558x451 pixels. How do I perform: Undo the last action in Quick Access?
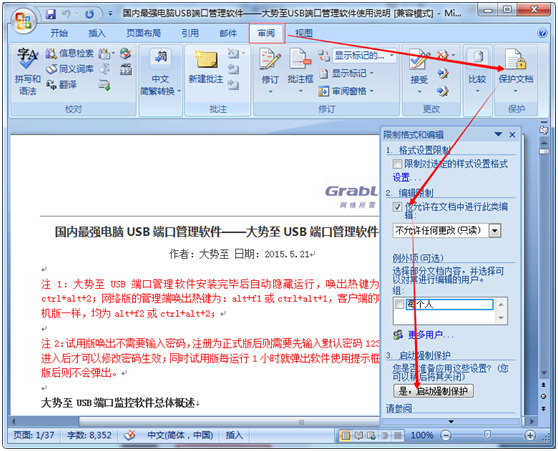point(66,14)
